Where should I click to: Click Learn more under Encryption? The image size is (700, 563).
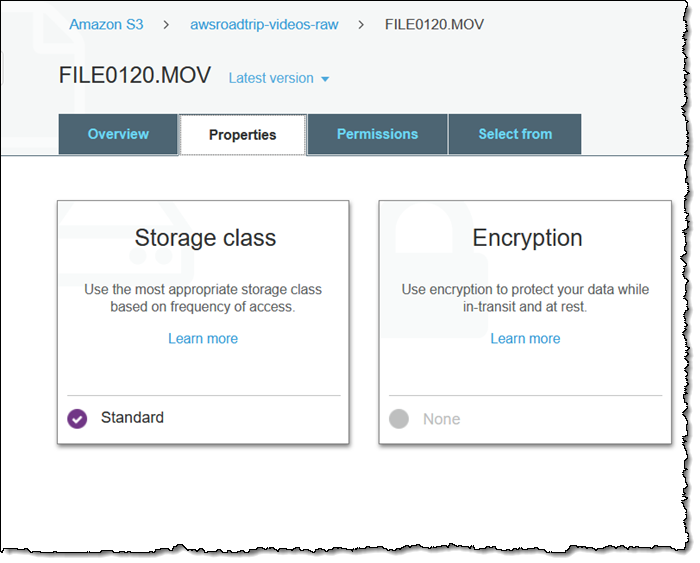[x=525, y=339]
